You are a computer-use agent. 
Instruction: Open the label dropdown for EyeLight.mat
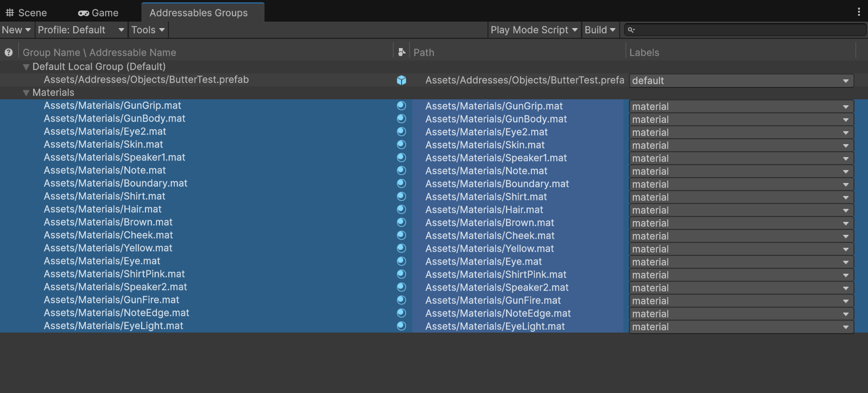[x=741, y=327]
